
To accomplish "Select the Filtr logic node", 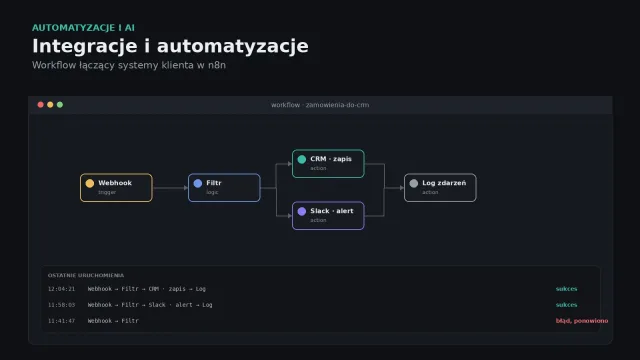I will coord(224,188).
